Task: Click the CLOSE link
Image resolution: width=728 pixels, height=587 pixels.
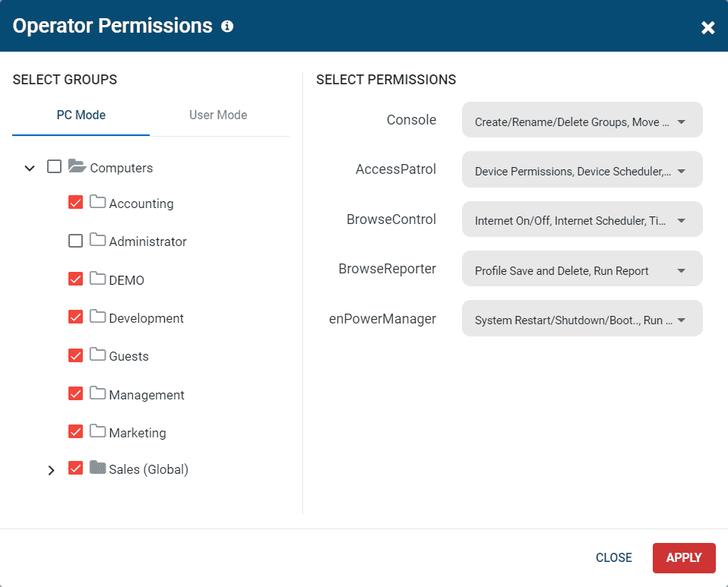Action: [x=614, y=557]
